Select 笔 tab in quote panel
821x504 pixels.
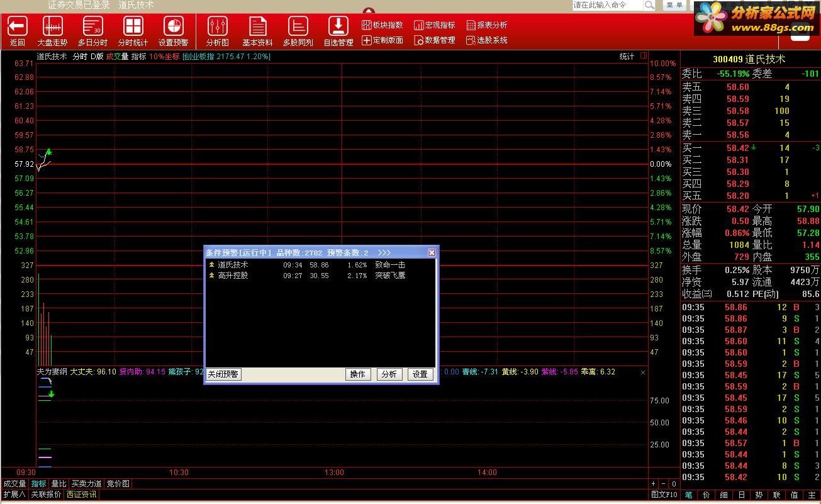point(689,495)
